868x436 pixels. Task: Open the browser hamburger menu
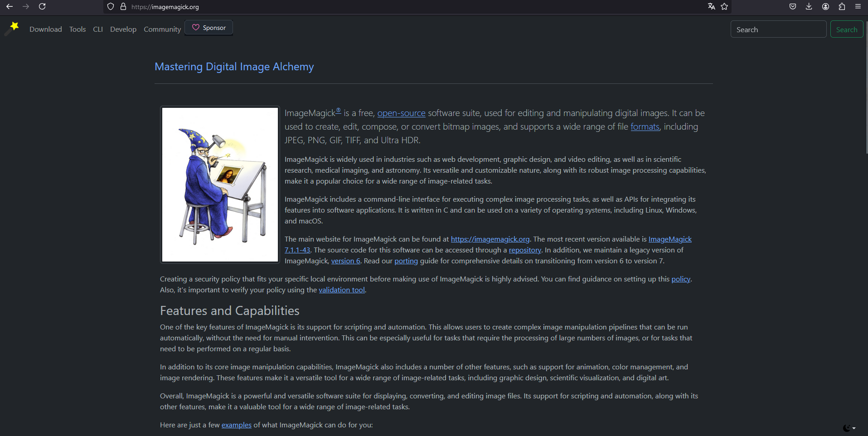858,6
